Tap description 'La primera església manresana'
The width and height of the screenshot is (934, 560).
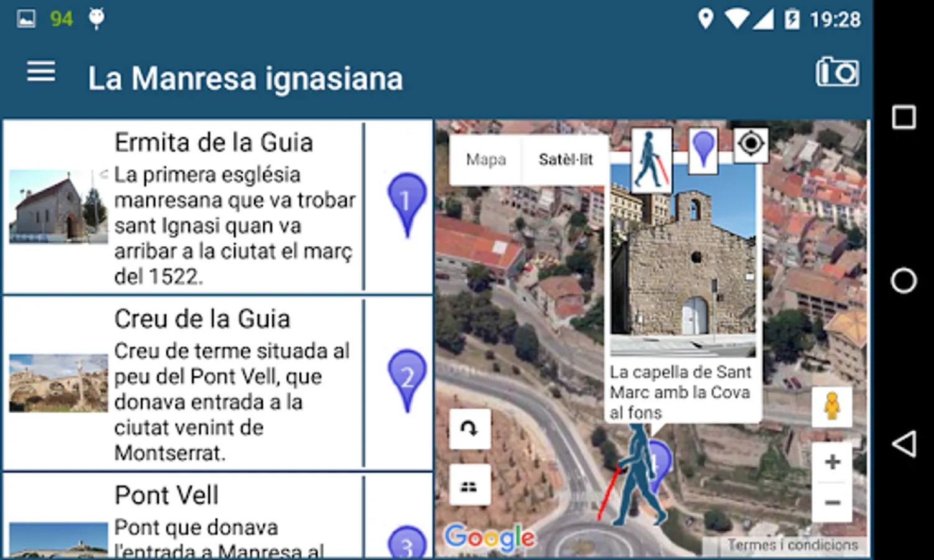pos(235,225)
